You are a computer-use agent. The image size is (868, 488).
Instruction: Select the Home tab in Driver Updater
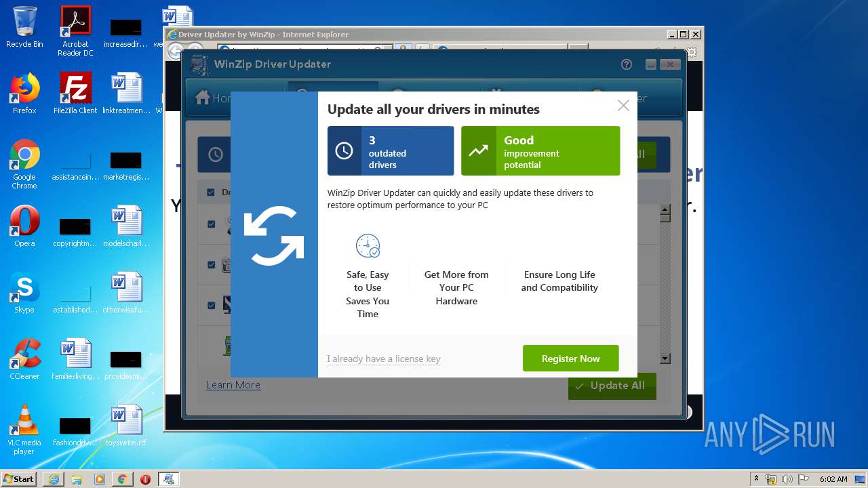click(214, 98)
